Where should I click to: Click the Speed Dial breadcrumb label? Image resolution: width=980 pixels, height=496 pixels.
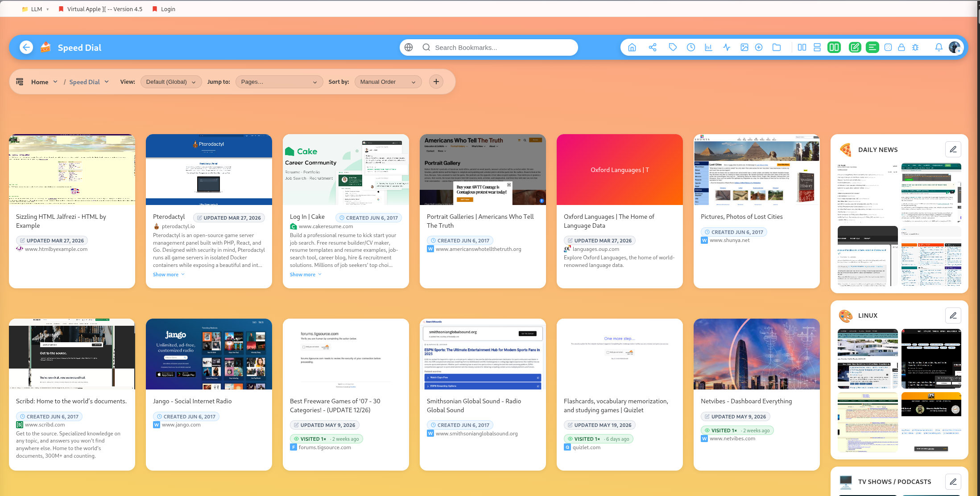point(84,82)
